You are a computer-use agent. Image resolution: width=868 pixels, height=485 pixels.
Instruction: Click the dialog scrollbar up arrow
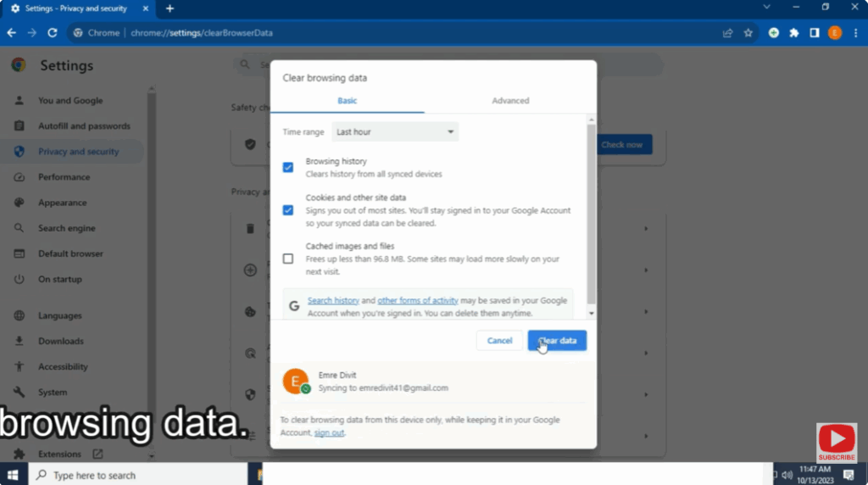tap(591, 120)
